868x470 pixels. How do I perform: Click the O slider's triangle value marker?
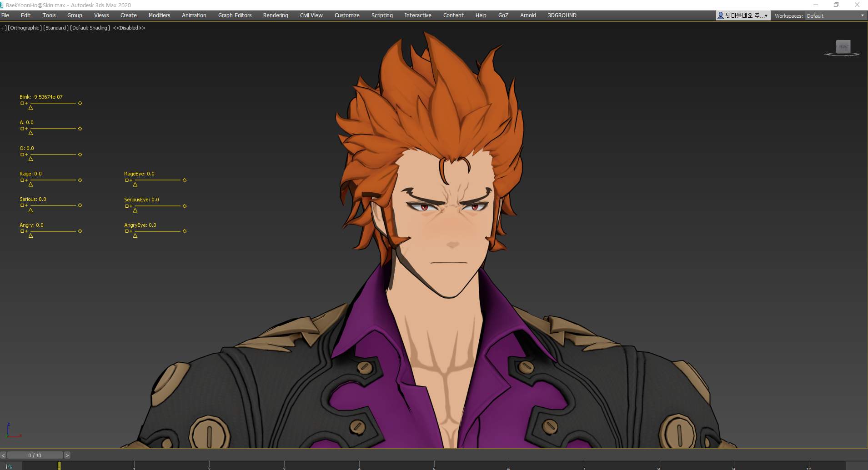click(30, 159)
